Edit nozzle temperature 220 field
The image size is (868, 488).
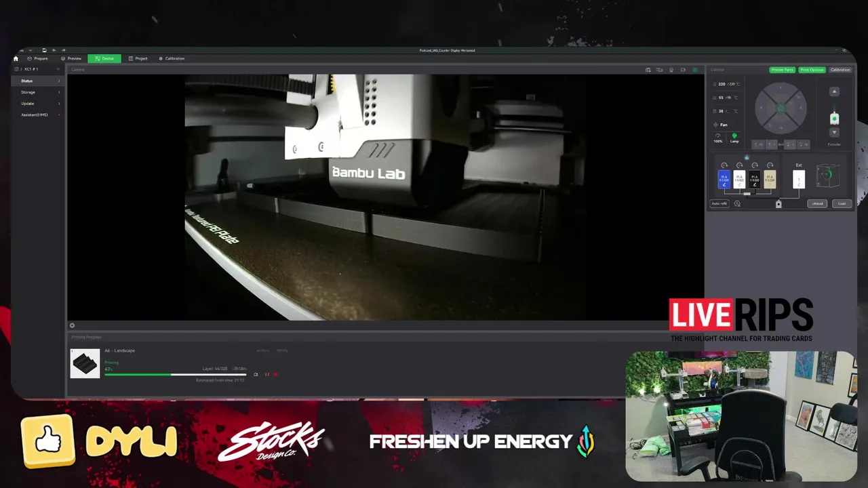tap(726, 84)
